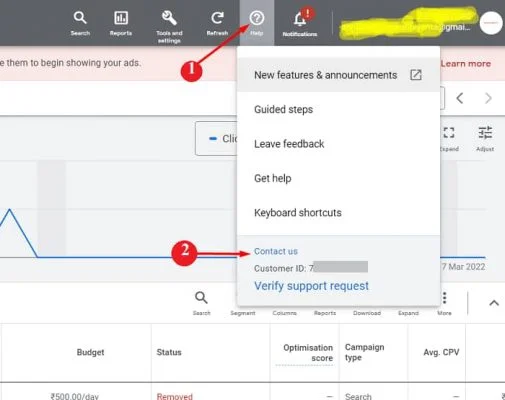Click the Adjust sliders icon above chart
The height and width of the screenshot is (400, 505).
pos(485,133)
